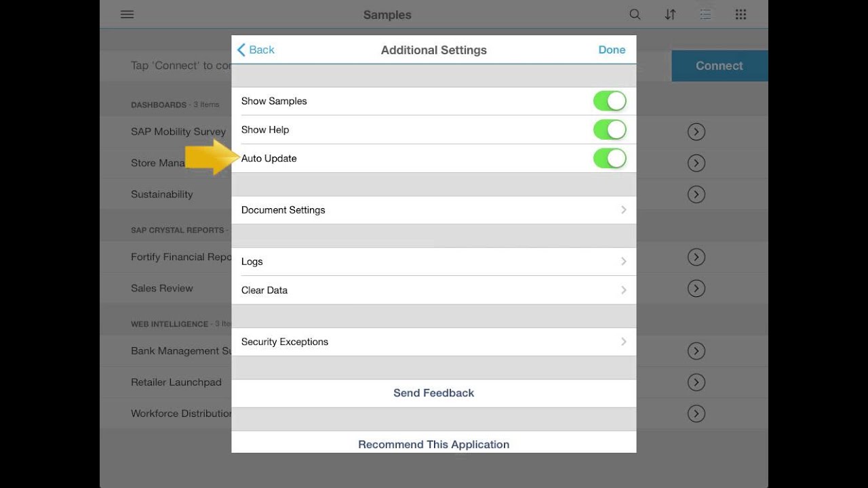Open the hamburger menu icon
This screenshot has height=488, width=868.
pos(127,14)
